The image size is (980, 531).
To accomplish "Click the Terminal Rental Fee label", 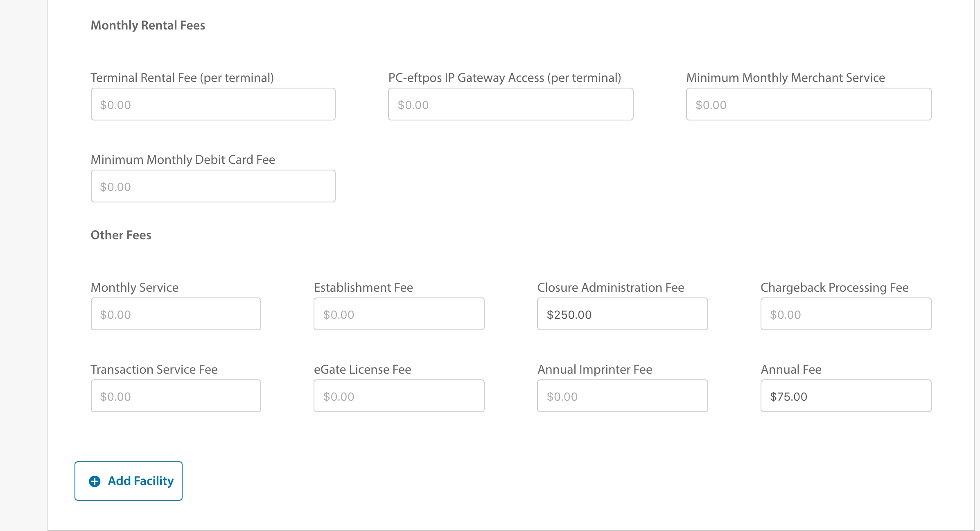I will (182, 78).
